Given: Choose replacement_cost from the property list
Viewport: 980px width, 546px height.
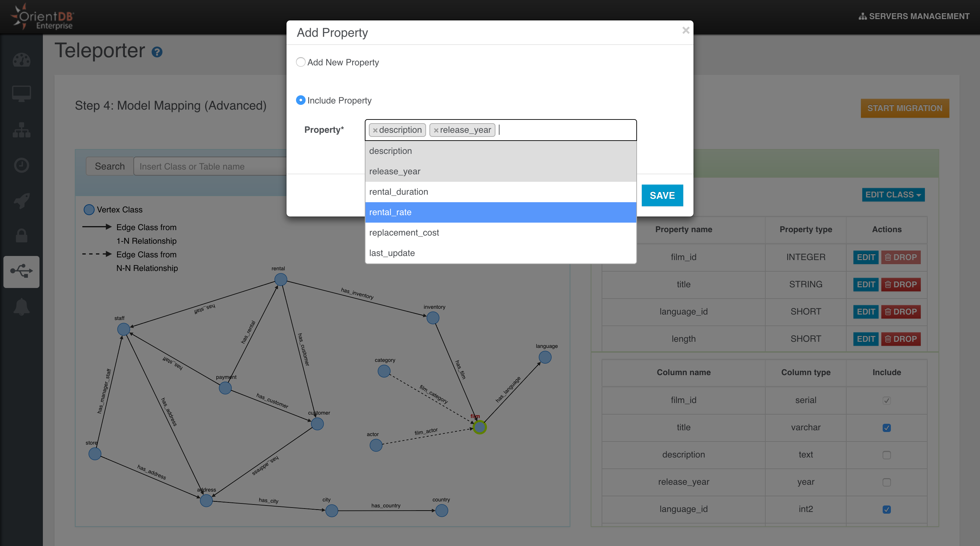Looking at the screenshot, I should tap(500, 232).
